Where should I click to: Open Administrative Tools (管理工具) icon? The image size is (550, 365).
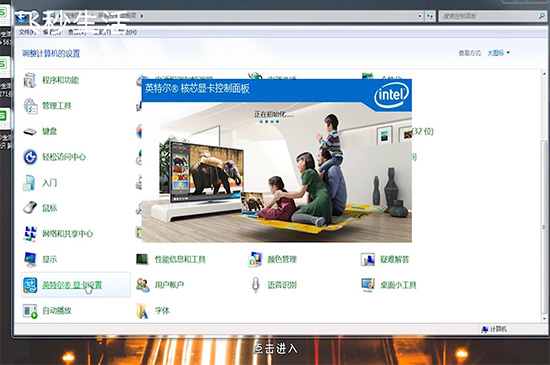tap(30, 106)
